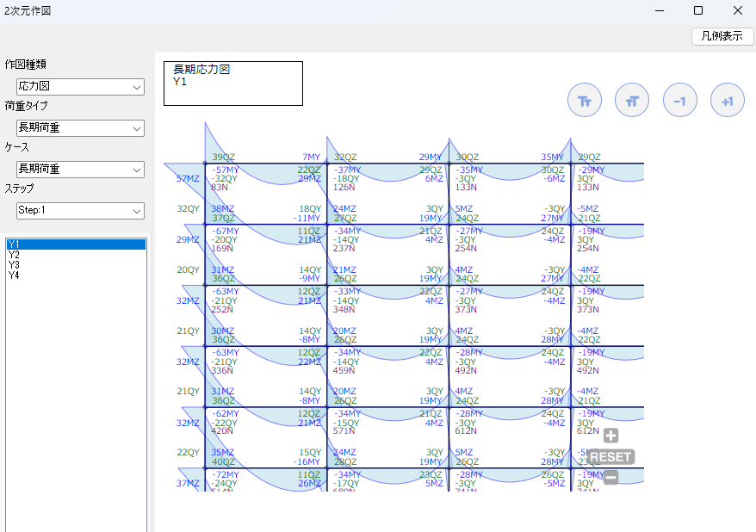
Task: Click the 作図種類 label
Action: tap(26, 64)
